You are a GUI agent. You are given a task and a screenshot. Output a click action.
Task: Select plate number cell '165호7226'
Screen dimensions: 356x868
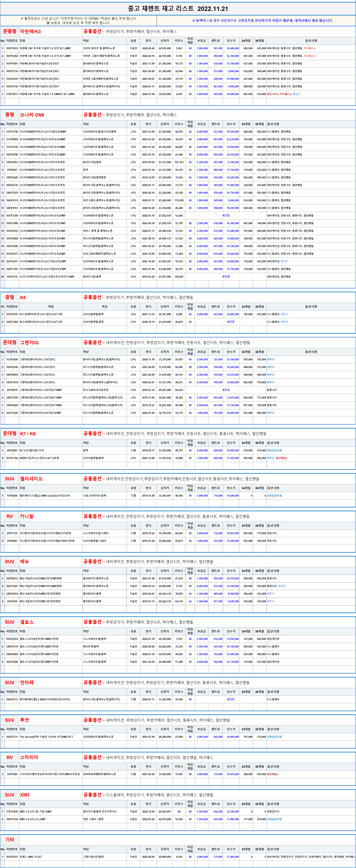[12, 413]
